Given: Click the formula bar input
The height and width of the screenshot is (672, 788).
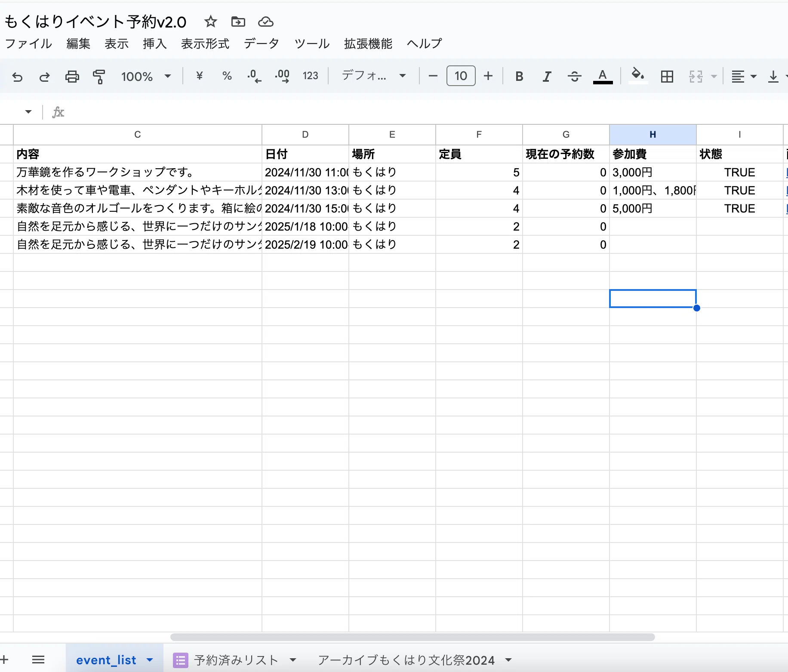Looking at the screenshot, I should click(x=426, y=112).
